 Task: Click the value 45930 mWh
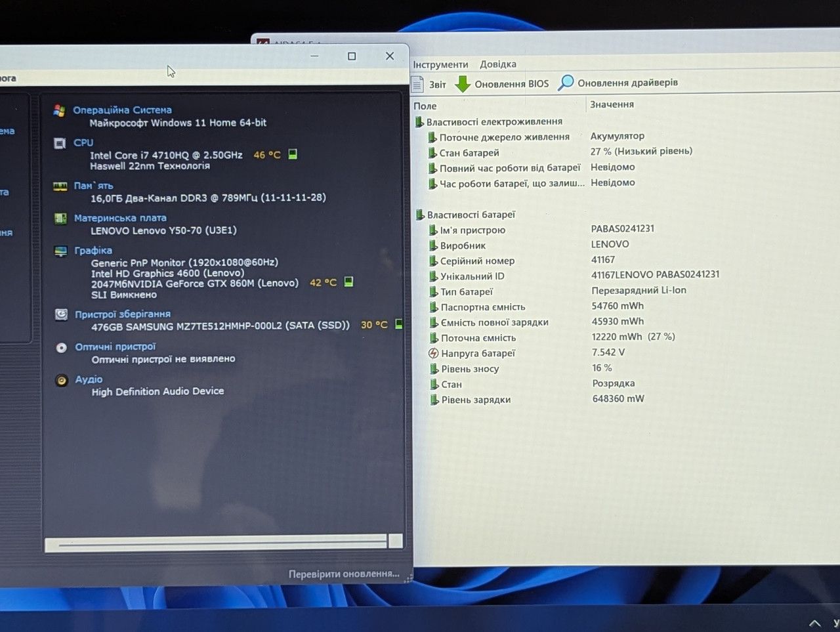click(x=618, y=322)
